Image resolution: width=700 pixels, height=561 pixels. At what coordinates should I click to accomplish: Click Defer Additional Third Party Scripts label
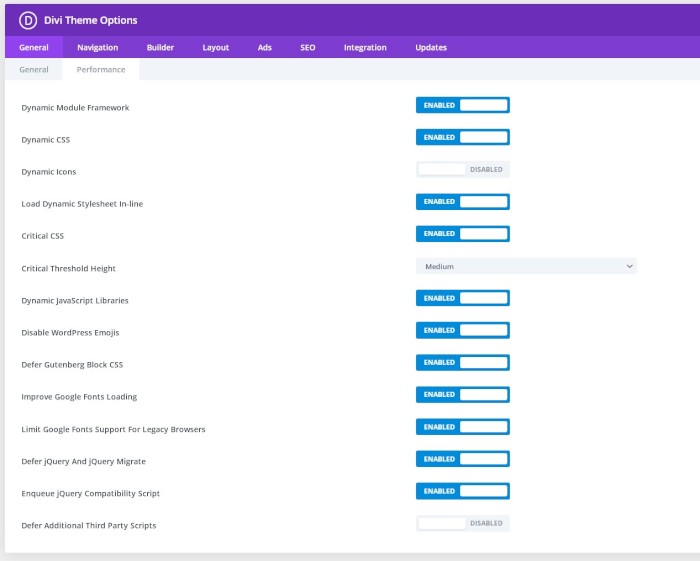pyautogui.click(x=89, y=526)
